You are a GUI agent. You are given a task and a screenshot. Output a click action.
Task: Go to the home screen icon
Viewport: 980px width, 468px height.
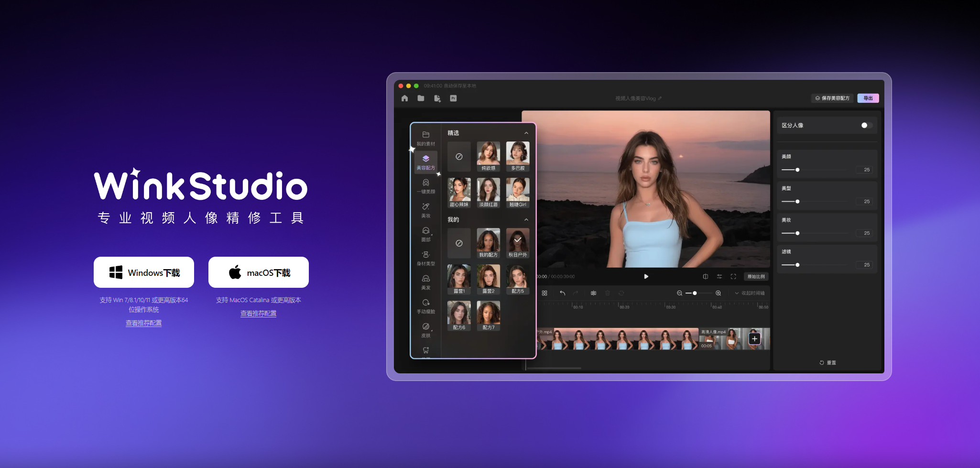click(404, 98)
